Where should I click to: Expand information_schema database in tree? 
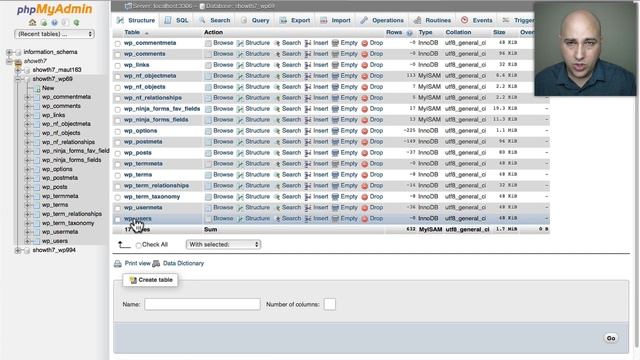coord(9,52)
